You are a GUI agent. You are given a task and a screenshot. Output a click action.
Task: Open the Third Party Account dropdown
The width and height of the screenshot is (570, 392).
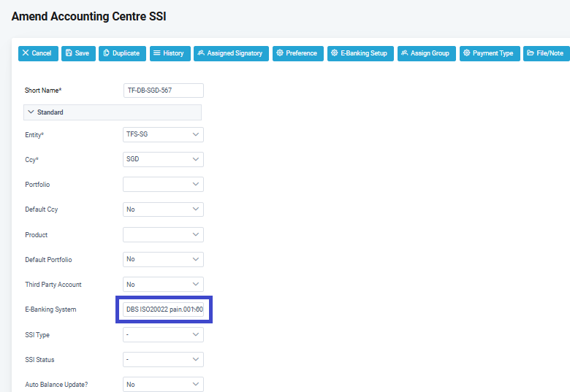(x=164, y=285)
